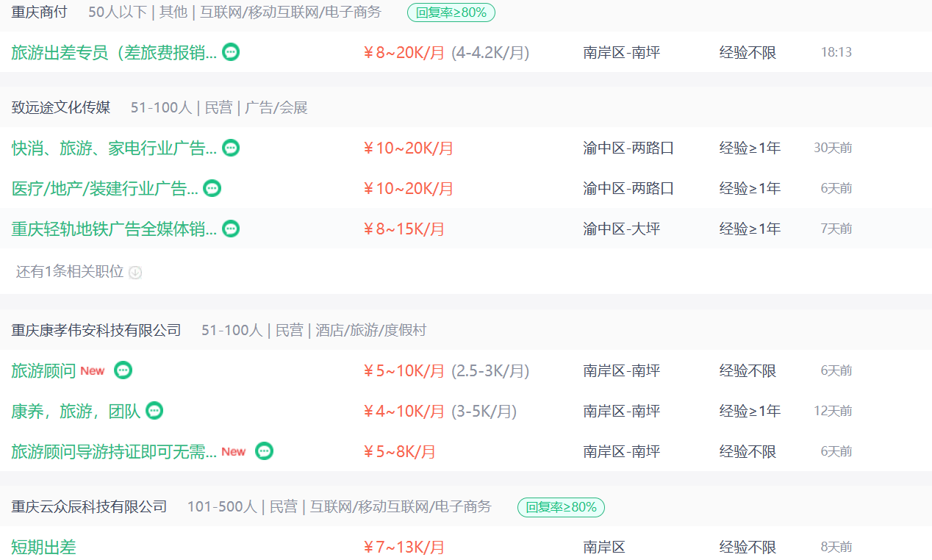
Task: Click chat bubble for 旅游顾问导游持证即可 job
Action: pos(264,451)
